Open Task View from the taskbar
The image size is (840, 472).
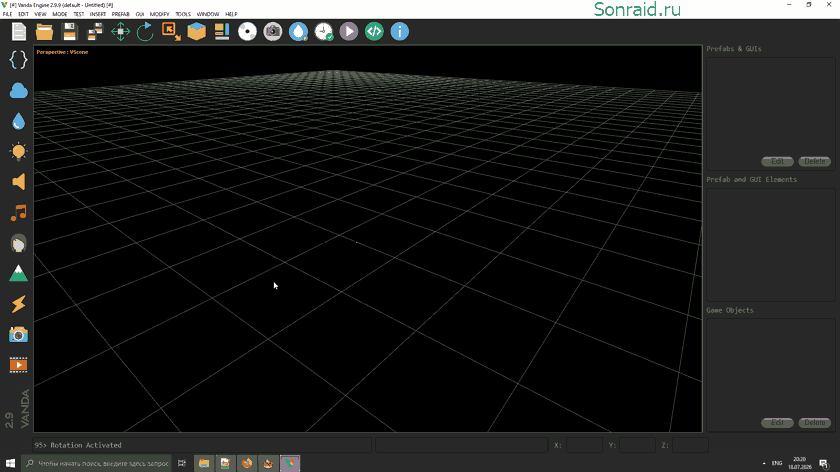[182, 463]
